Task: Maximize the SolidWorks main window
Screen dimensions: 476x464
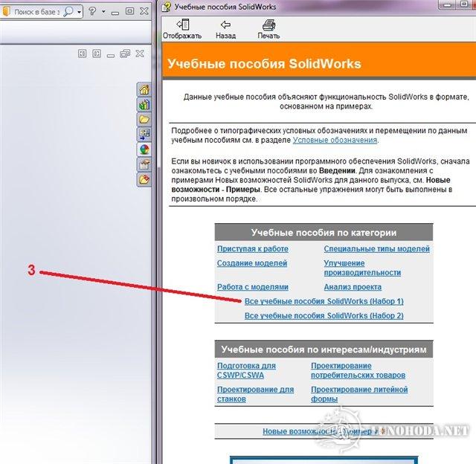Action: pyautogui.click(x=129, y=11)
